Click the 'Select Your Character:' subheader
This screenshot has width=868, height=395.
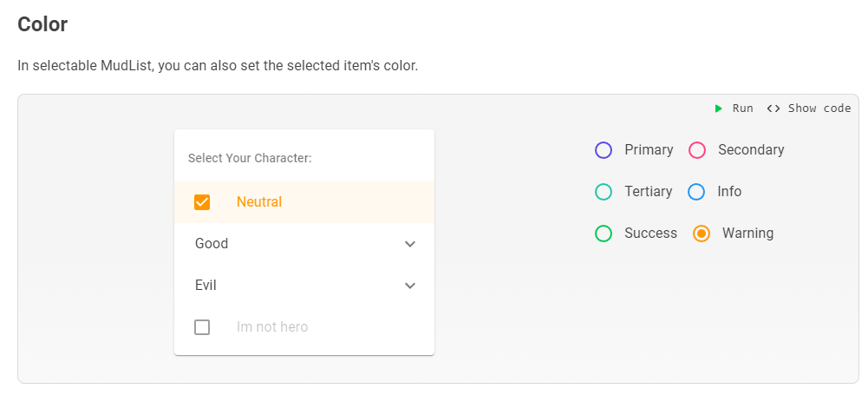coord(250,159)
